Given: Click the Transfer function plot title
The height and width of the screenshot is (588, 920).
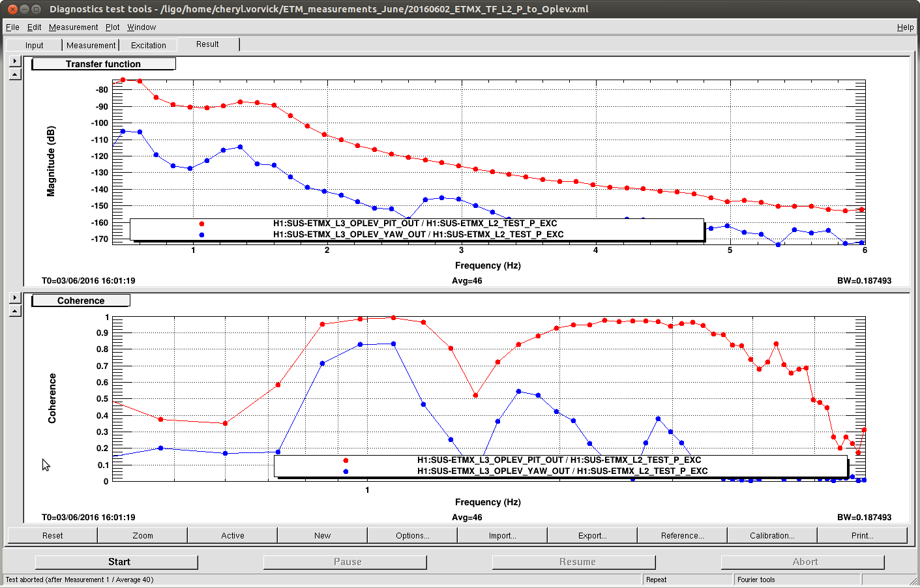Looking at the screenshot, I should 103,64.
